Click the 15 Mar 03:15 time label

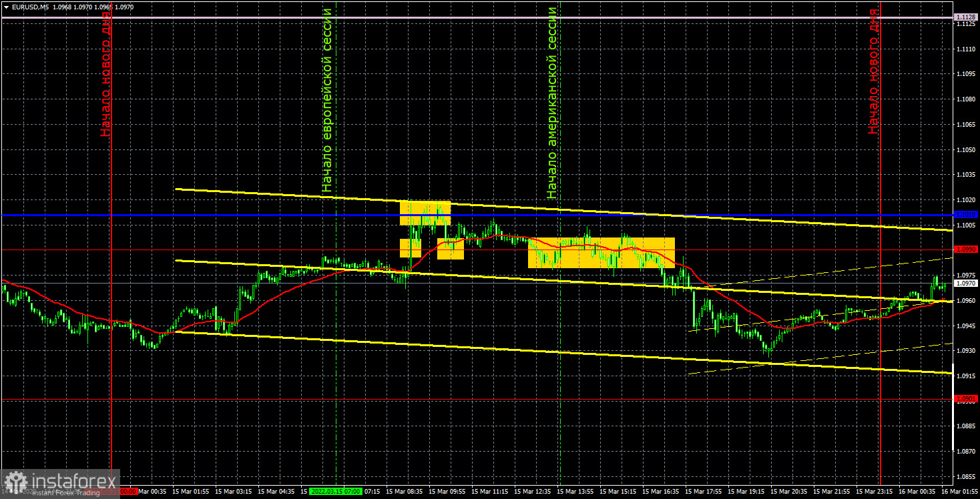tap(234, 491)
